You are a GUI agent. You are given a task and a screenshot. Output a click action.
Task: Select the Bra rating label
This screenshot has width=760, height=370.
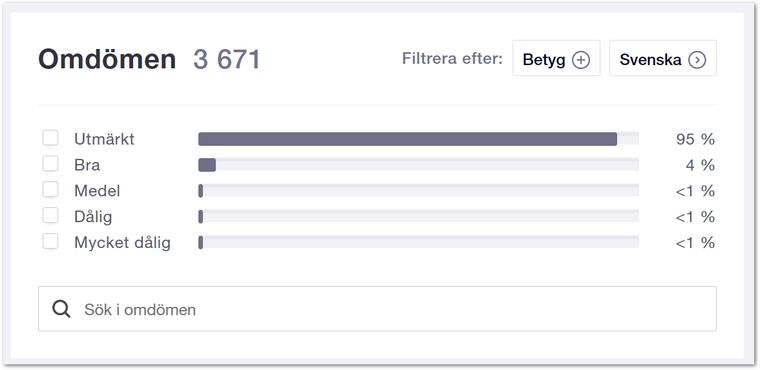(x=87, y=165)
